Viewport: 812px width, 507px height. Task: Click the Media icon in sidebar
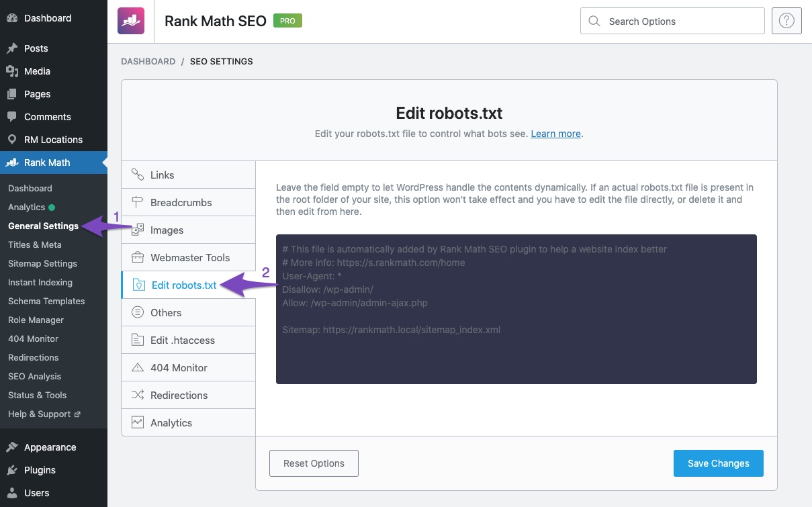(12, 71)
